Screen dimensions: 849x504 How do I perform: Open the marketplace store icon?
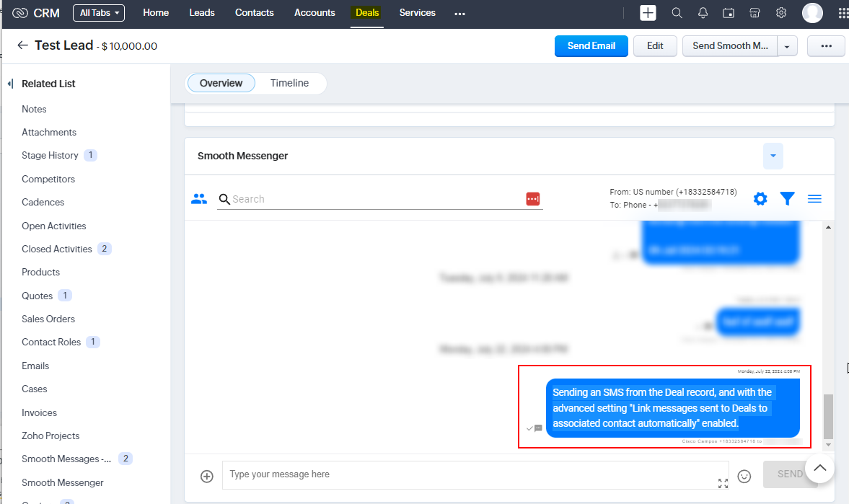(x=755, y=13)
